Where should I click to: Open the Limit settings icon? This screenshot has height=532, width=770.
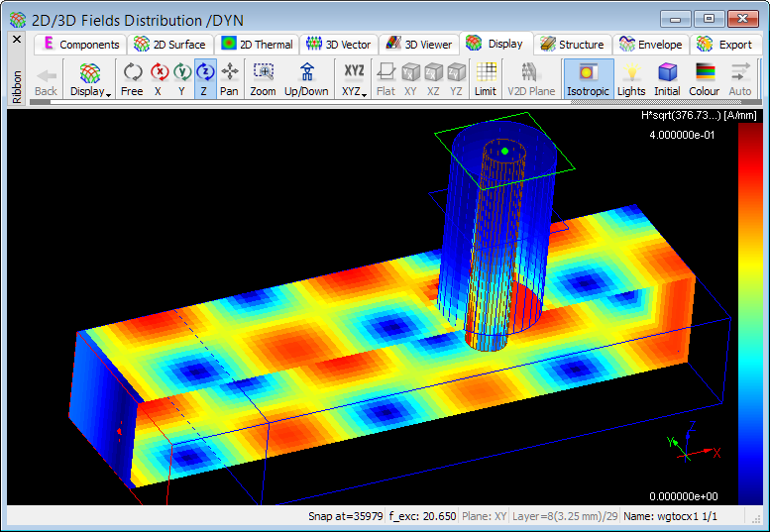tap(486, 78)
